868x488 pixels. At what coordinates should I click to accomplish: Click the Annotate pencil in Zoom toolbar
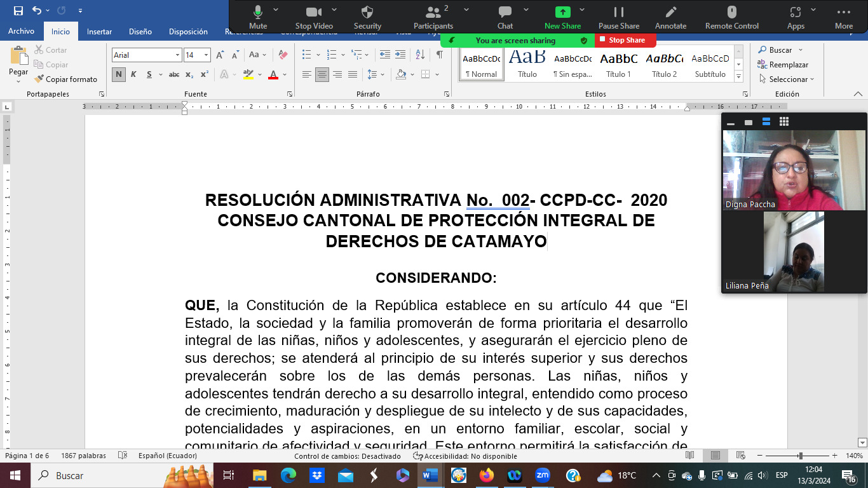pos(670,16)
